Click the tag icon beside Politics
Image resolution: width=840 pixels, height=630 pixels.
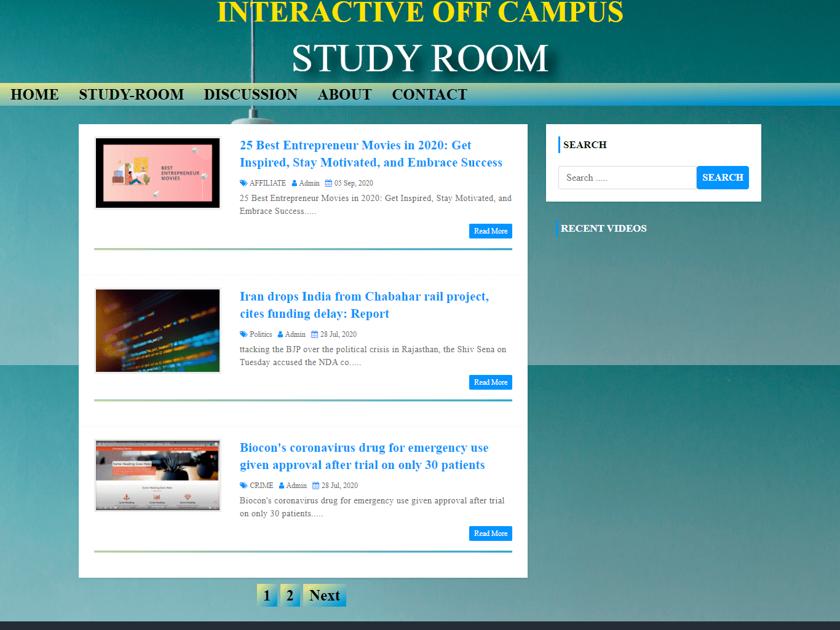tap(244, 334)
